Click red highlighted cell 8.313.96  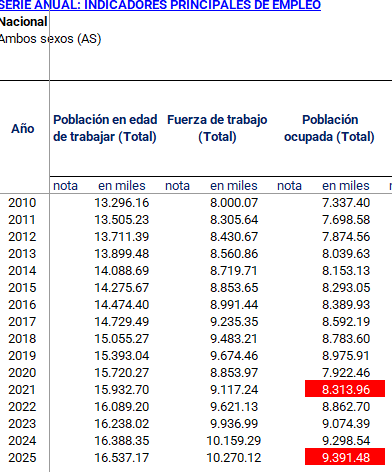pos(345,389)
